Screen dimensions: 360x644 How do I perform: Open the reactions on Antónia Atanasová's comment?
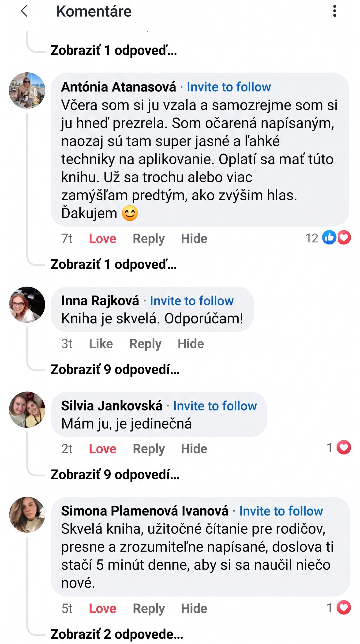[x=328, y=238]
